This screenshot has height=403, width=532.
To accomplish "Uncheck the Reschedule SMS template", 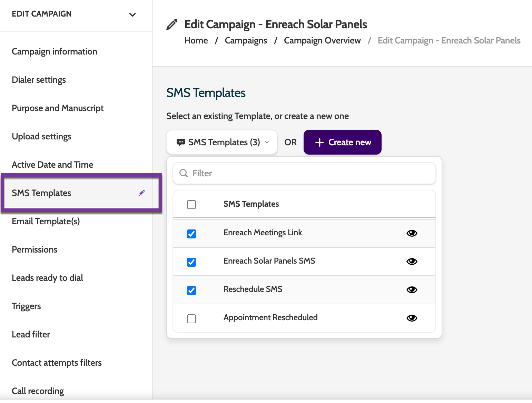I will [191, 291].
